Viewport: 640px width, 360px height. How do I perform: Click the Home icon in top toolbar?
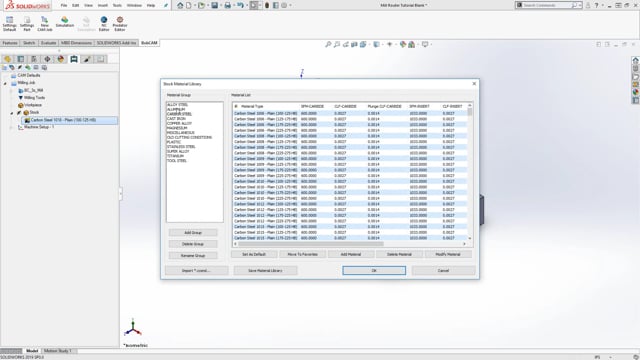pyautogui.click(x=180, y=5)
